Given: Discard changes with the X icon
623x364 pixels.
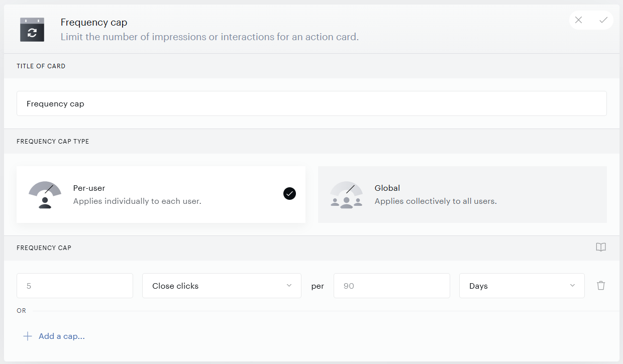Looking at the screenshot, I should [x=579, y=20].
